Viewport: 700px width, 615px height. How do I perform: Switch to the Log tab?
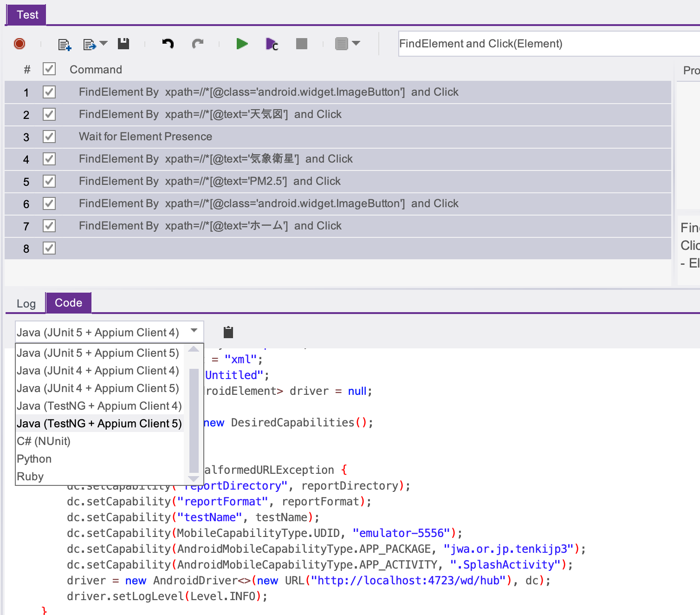pyautogui.click(x=26, y=303)
